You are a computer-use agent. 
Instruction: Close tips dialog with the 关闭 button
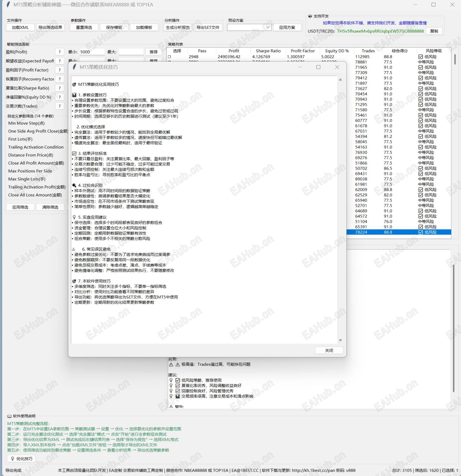click(x=329, y=350)
